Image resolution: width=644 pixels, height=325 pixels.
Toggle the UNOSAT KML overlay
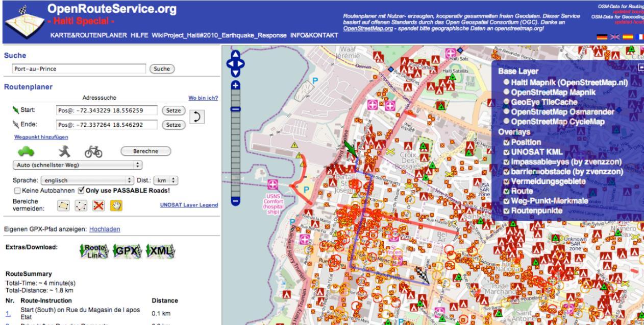506,152
